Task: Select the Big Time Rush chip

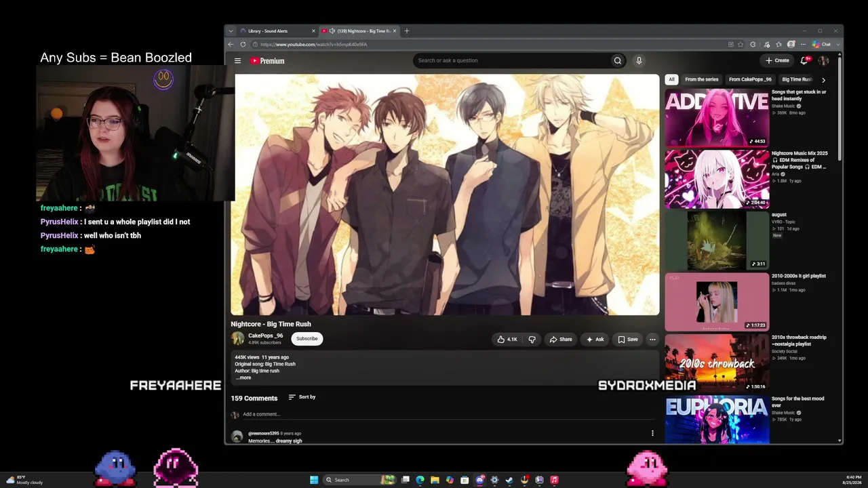Action: pyautogui.click(x=797, y=79)
